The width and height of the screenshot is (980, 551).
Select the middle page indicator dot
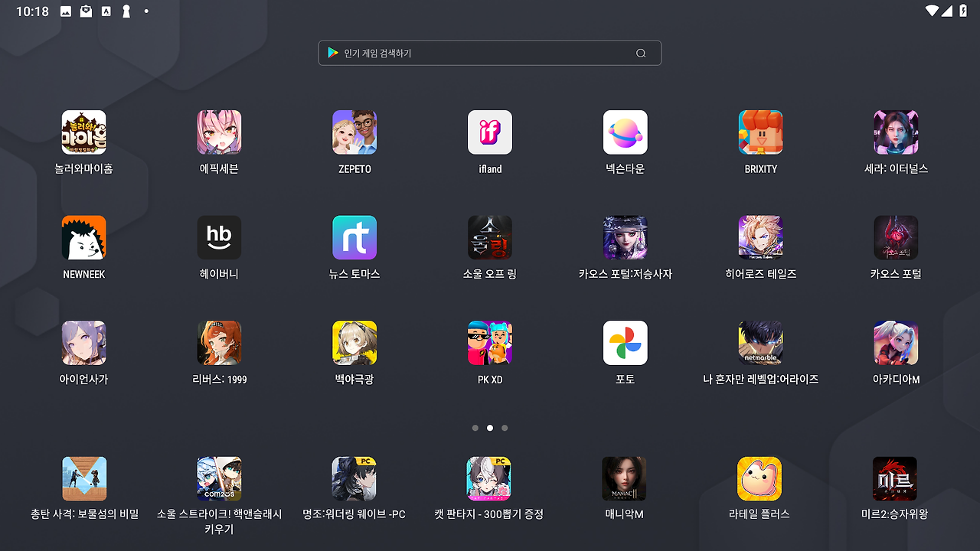point(490,428)
